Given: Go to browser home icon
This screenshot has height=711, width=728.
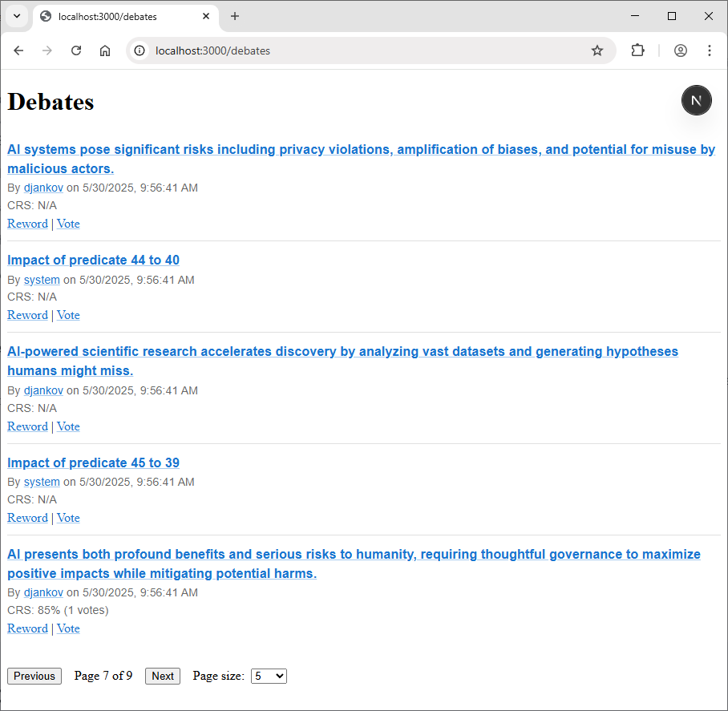Looking at the screenshot, I should tap(105, 50).
